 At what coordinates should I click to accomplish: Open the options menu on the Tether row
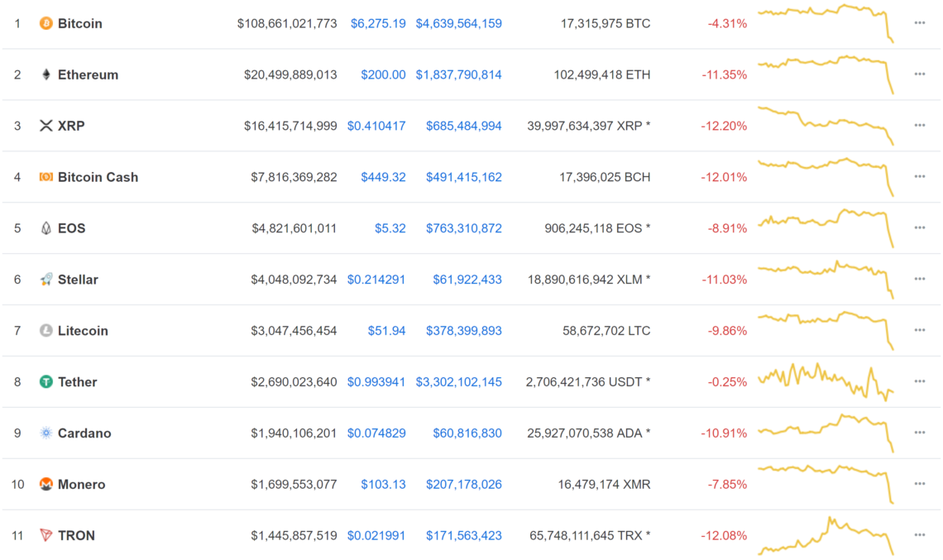(919, 382)
